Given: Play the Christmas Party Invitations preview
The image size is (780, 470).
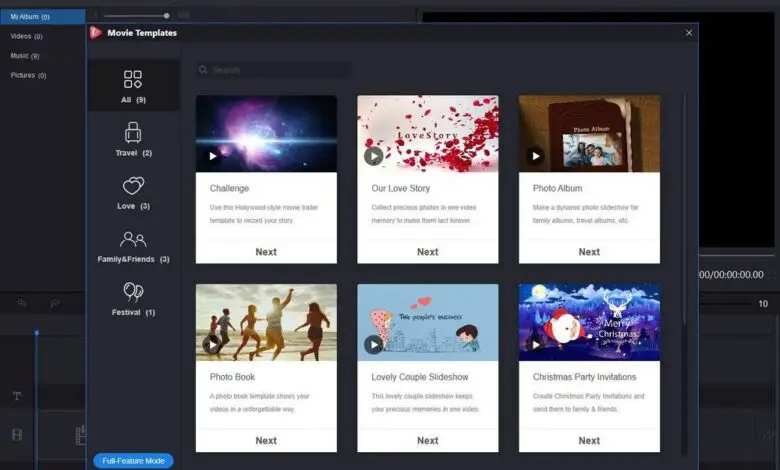Looking at the screenshot, I should coord(535,345).
